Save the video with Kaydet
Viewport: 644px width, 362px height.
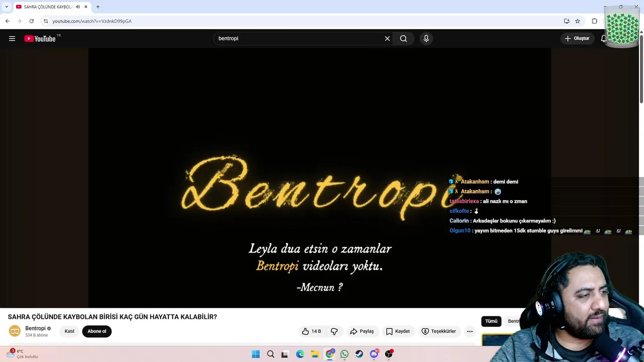click(397, 331)
